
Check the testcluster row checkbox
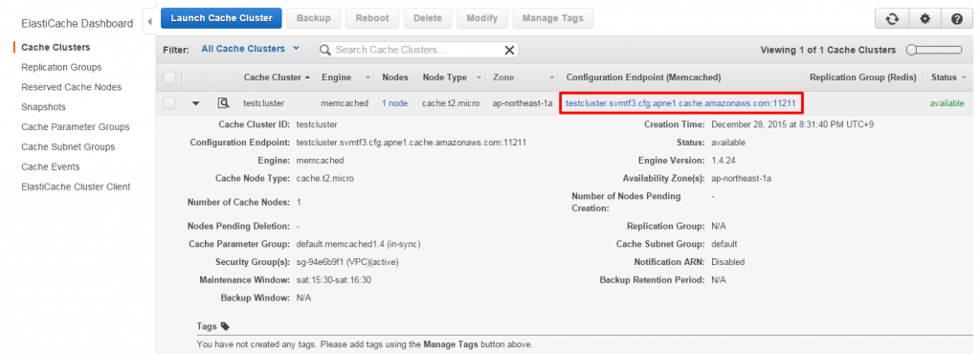point(168,103)
